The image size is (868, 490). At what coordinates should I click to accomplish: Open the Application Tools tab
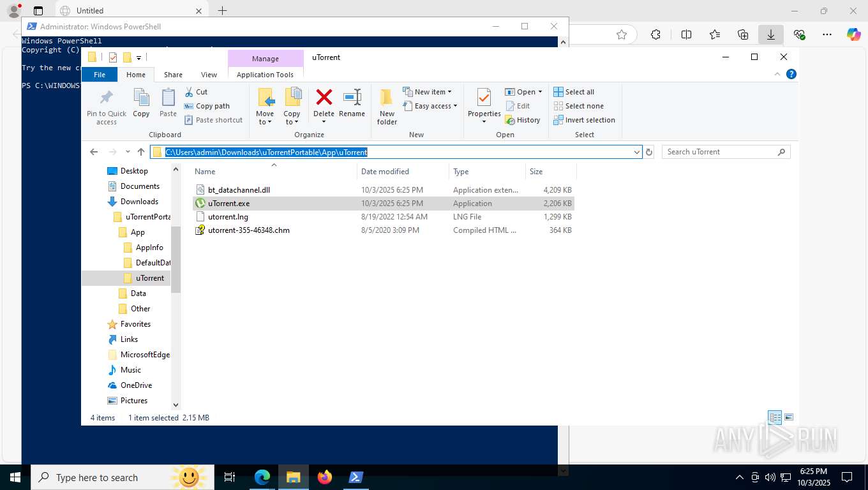(265, 75)
